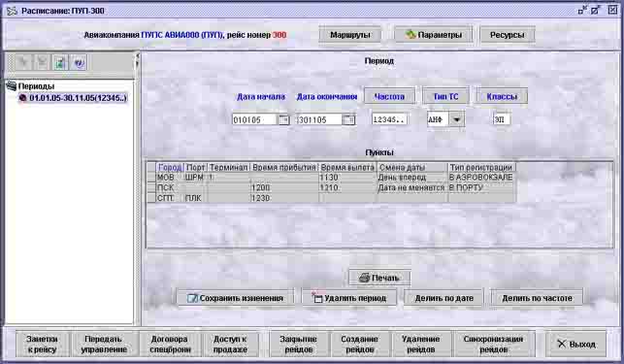This screenshot has height=364, width=624.
Task: Select the СПТ city cell
Action: click(170, 198)
